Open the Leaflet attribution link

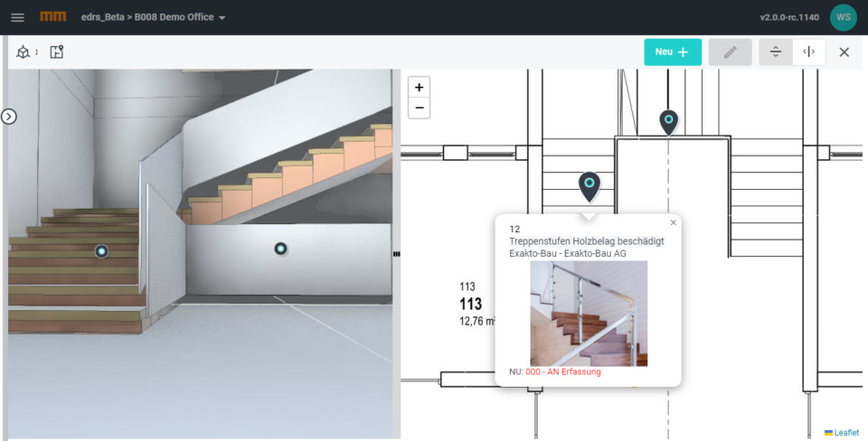[x=846, y=433]
